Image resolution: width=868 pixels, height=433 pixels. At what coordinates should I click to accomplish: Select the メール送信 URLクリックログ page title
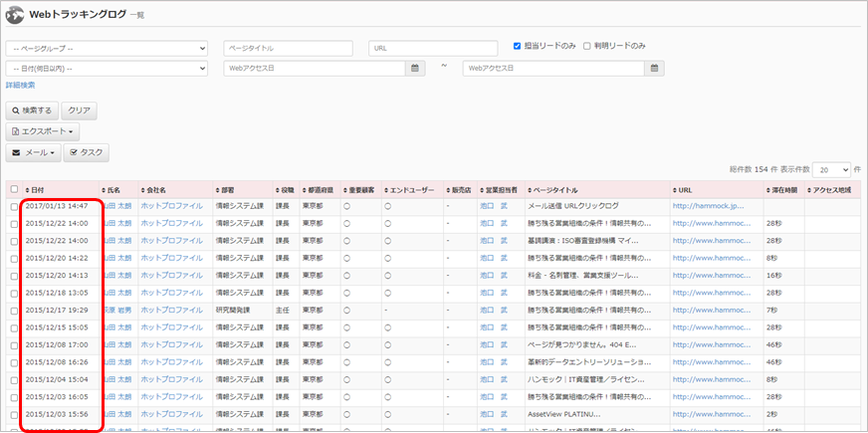tap(573, 206)
